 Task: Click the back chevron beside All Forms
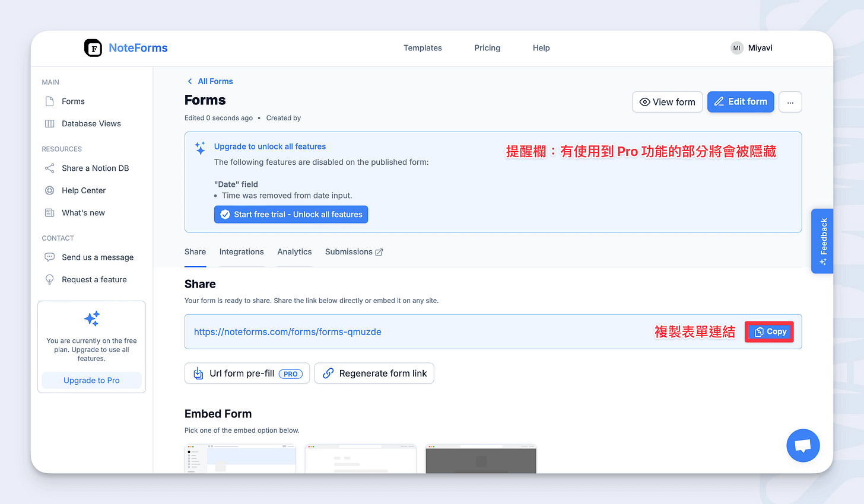(x=190, y=81)
